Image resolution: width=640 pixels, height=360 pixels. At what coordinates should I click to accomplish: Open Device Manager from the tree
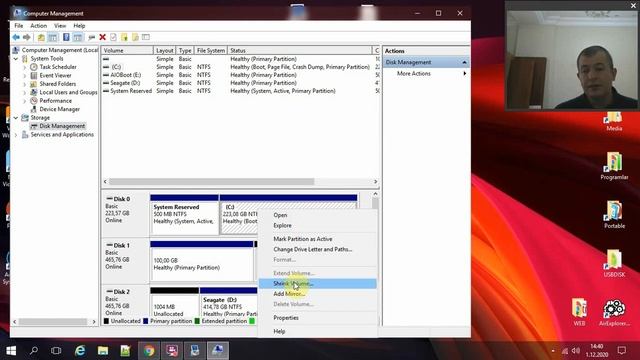60,109
